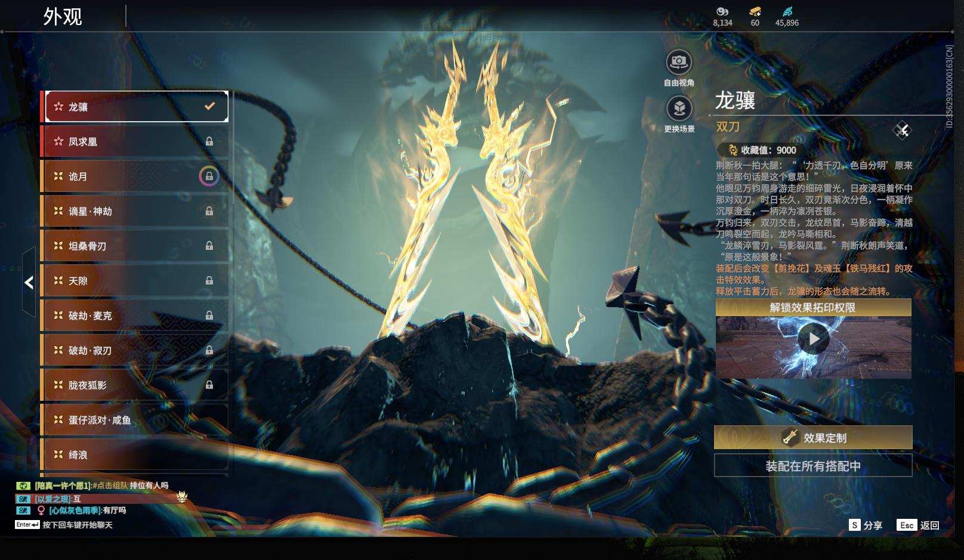964x560 pixels.
Task: Click player name 心似灰色雨季 in chat
Action: pyautogui.click(x=75, y=511)
